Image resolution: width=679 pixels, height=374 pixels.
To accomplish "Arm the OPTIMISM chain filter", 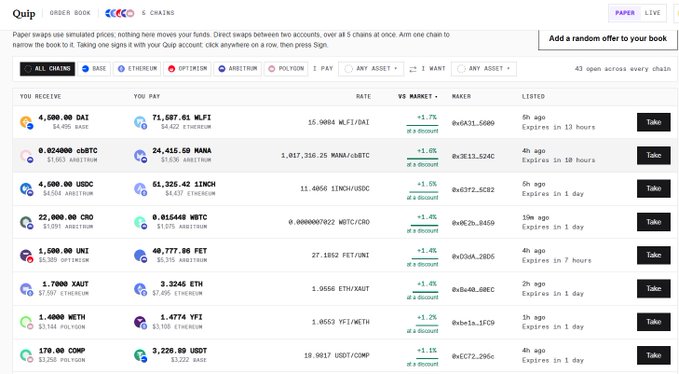I will tap(187, 69).
